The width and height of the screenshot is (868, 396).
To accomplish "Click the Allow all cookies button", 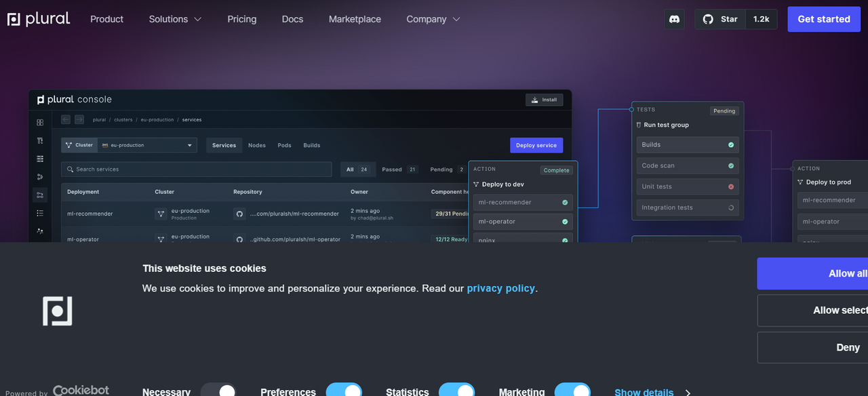I will click(813, 273).
